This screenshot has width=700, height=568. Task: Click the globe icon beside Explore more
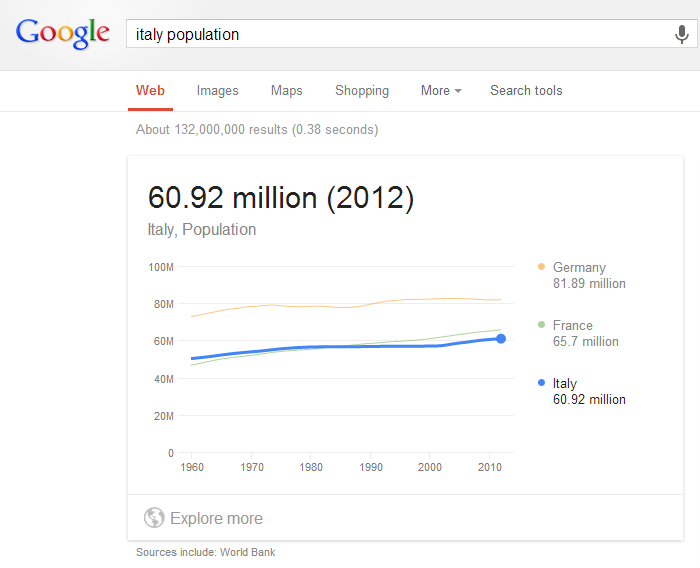tap(154, 518)
